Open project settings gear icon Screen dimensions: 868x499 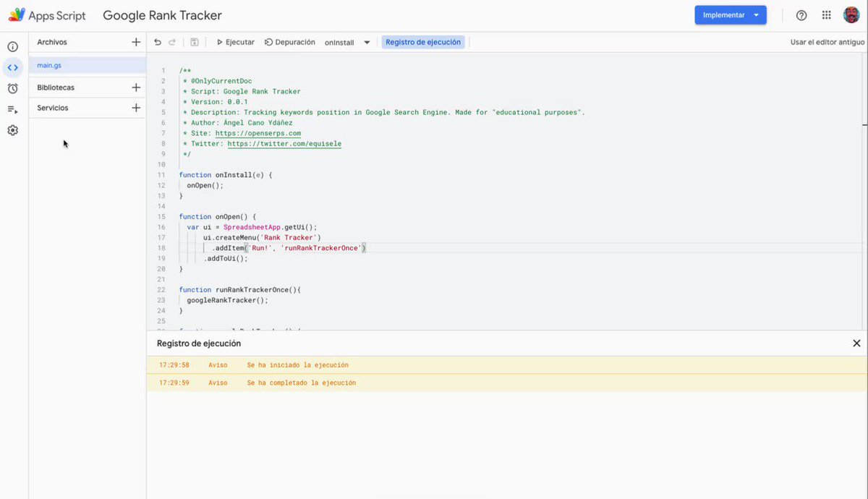[x=12, y=130]
